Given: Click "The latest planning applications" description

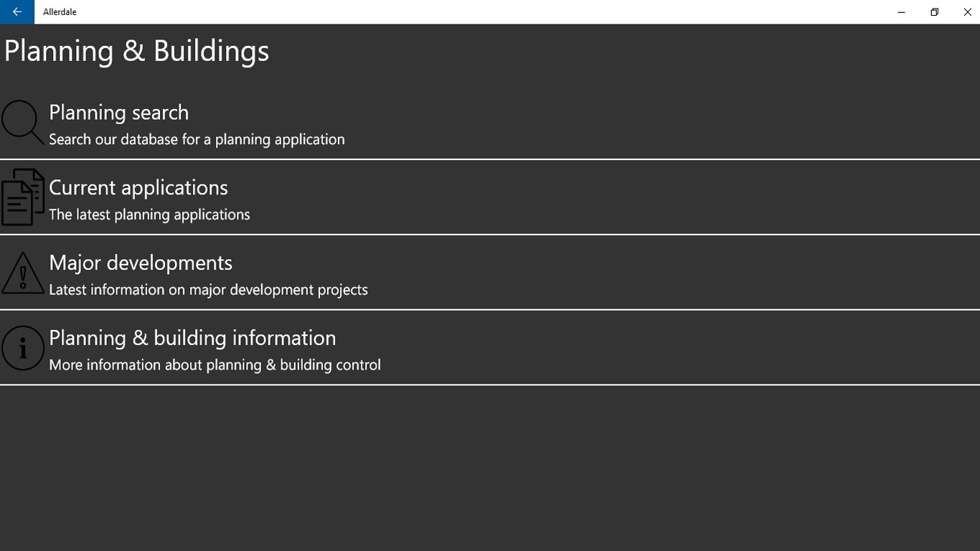Looking at the screenshot, I should point(149,215).
